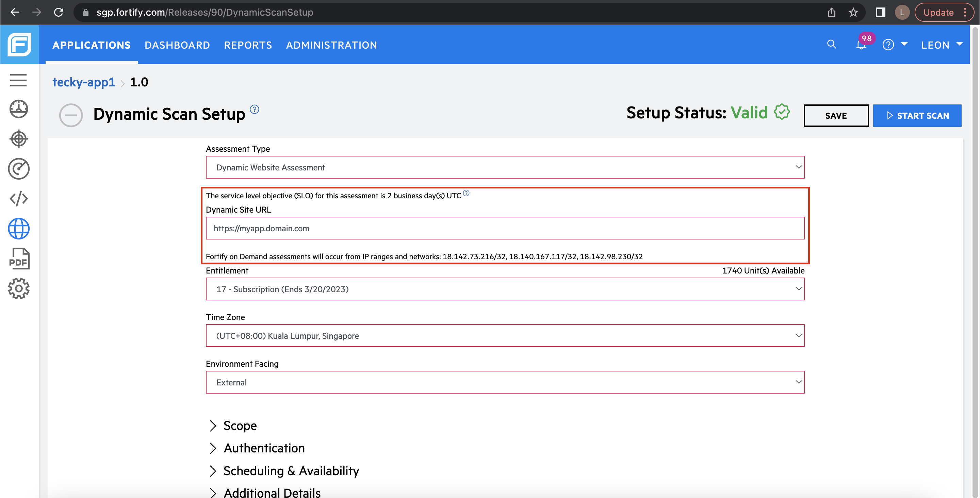Click into the Dynamic Site URL field
Viewport: 980px width, 498px height.
(x=505, y=228)
